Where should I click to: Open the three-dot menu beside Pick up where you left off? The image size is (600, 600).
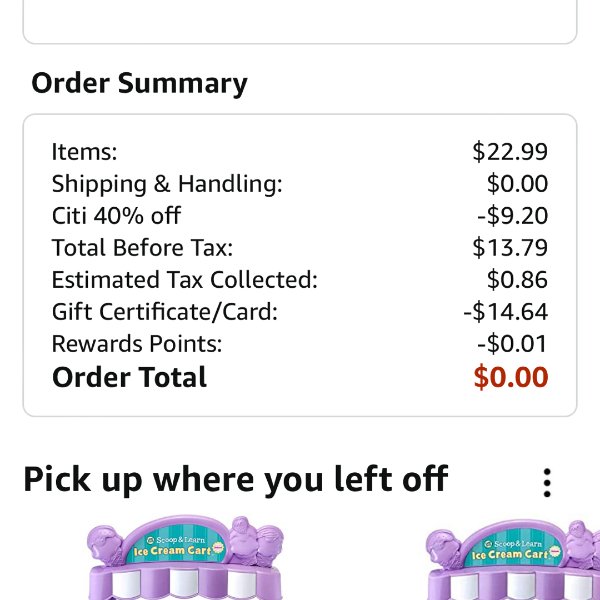[x=547, y=483]
